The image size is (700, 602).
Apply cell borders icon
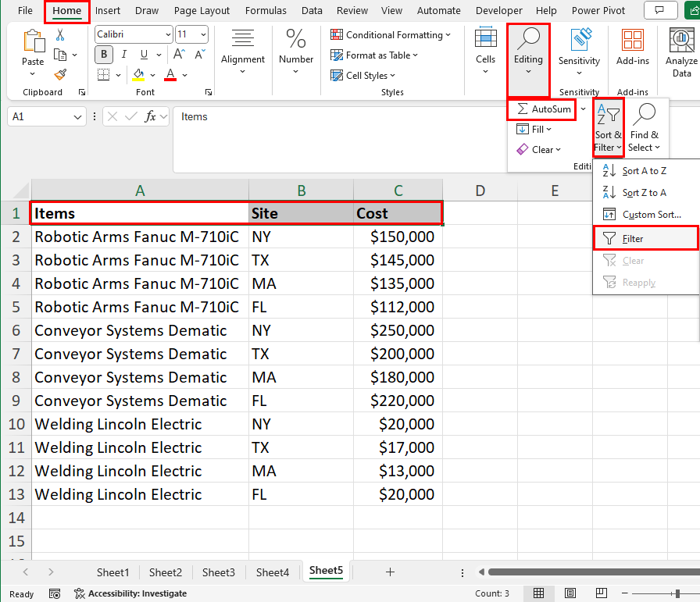click(x=104, y=74)
